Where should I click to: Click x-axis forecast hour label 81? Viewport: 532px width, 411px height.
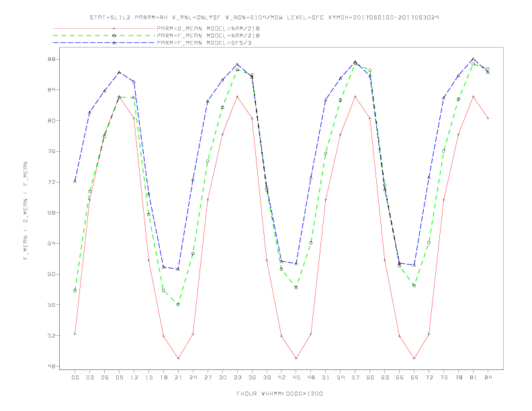click(x=474, y=377)
